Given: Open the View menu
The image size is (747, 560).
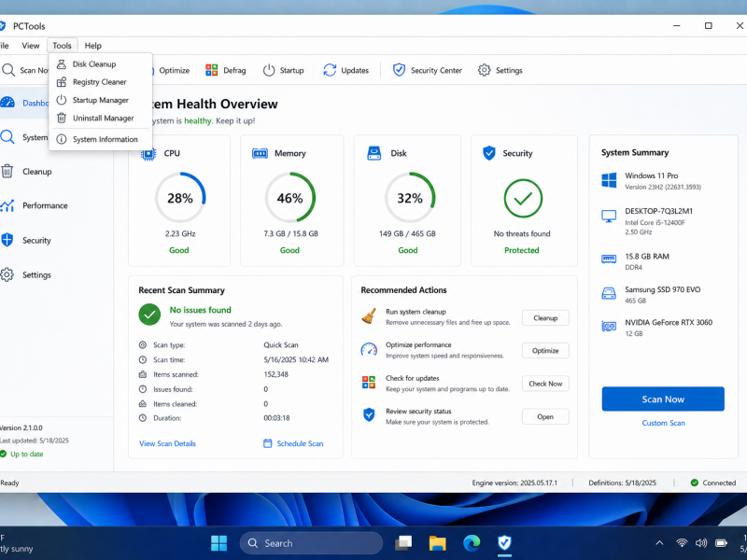Looking at the screenshot, I should 31,46.
